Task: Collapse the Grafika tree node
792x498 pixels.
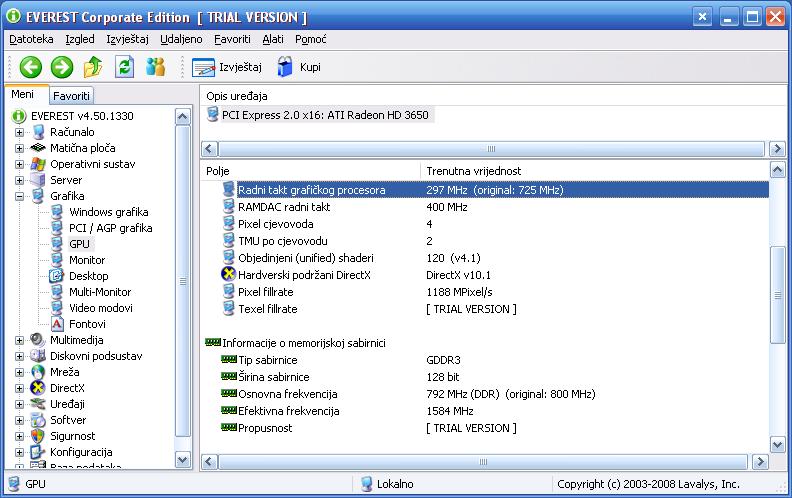Action: coord(19,196)
